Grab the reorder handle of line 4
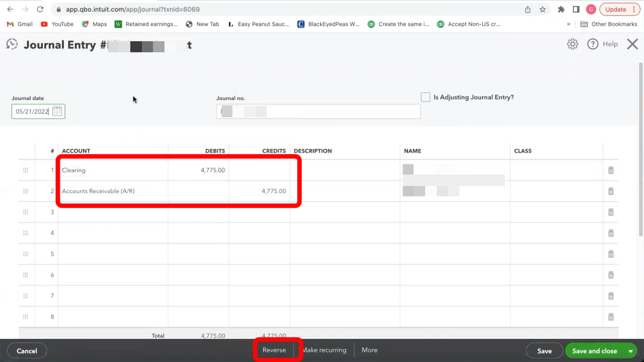This screenshot has height=362, width=644. (x=26, y=233)
